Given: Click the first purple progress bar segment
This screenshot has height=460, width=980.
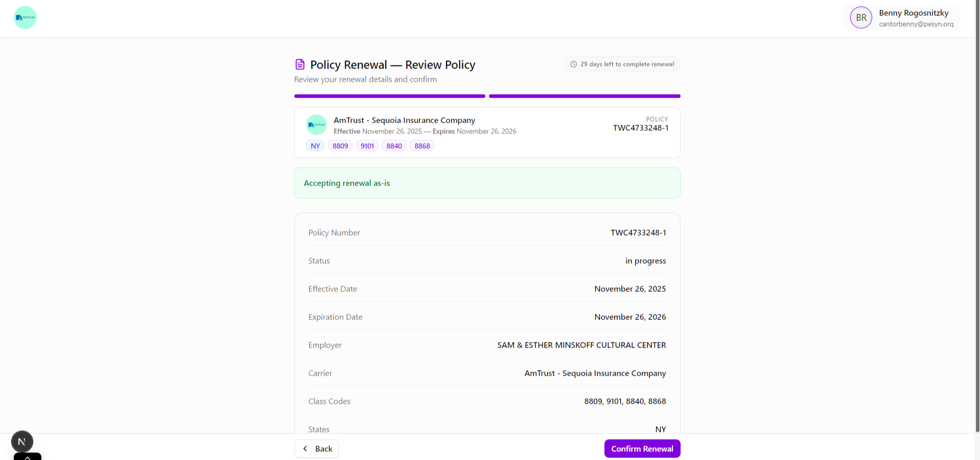Looking at the screenshot, I should 389,96.
